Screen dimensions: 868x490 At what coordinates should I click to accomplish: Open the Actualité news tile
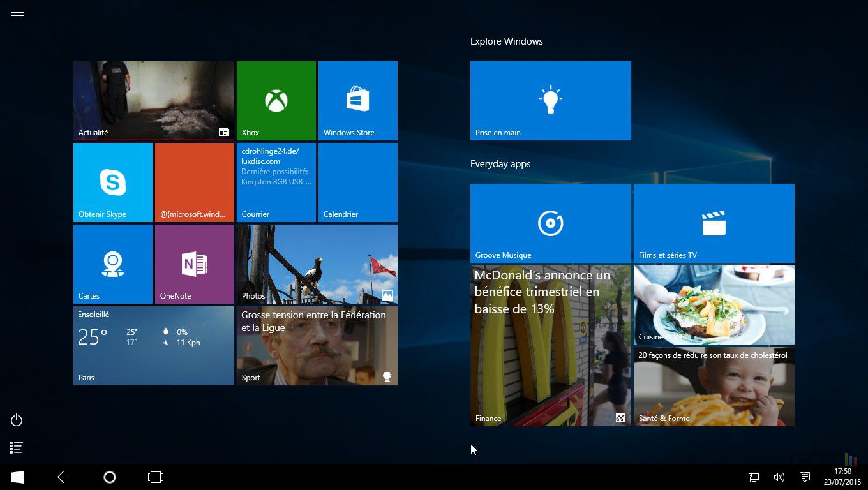click(x=154, y=101)
